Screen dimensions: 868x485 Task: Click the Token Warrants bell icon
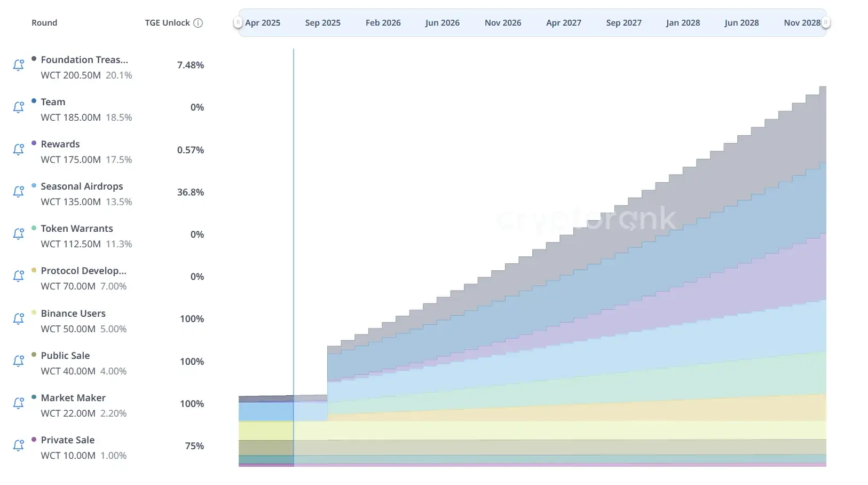[19, 234]
